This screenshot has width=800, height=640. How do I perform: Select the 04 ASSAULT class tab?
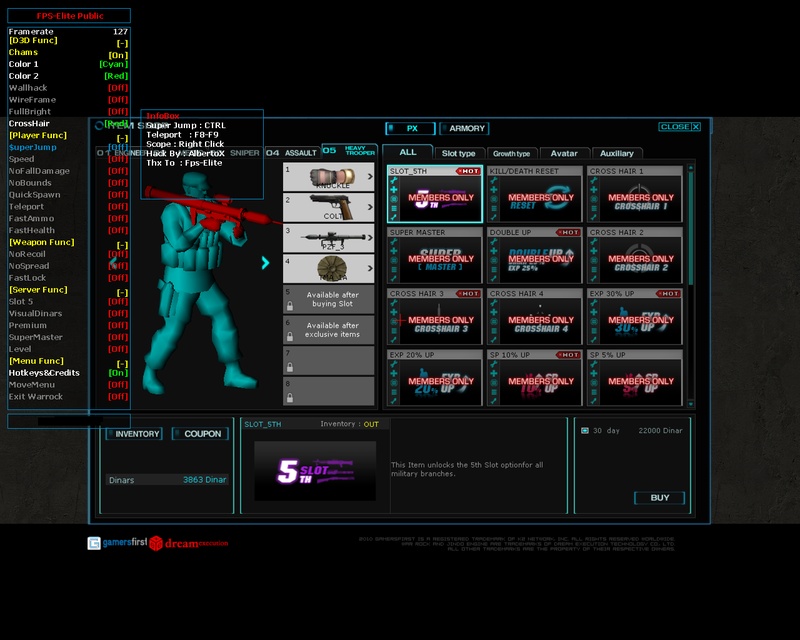292,153
